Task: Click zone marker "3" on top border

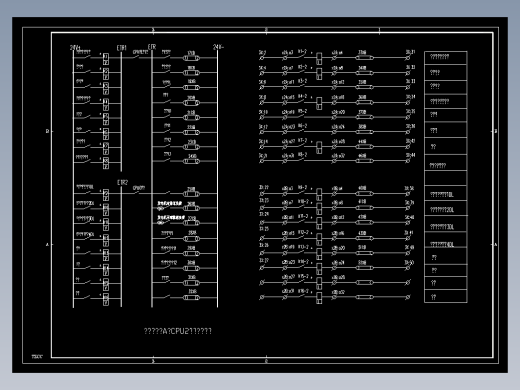Action: pyautogui.click(x=153, y=30)
